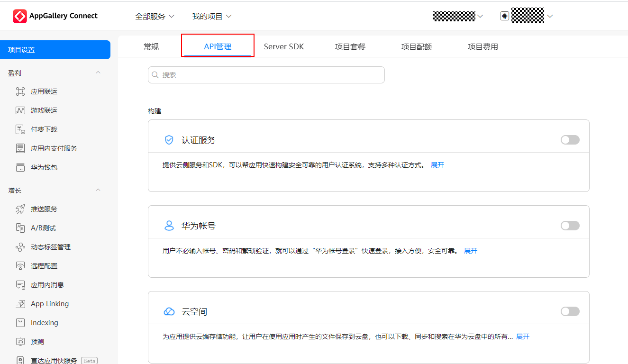Click the AppGallery Connect logo icon
Screen dimensions: 628x364
point(20,16)
